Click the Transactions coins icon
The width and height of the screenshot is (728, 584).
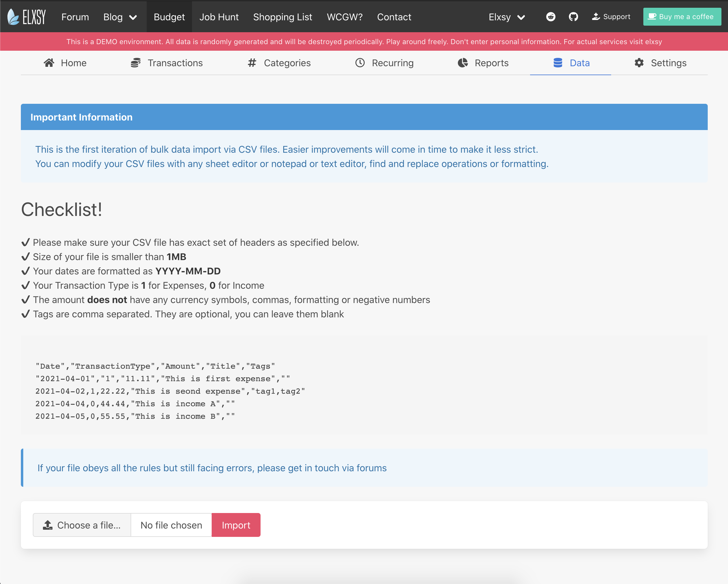tap(135, 63)
